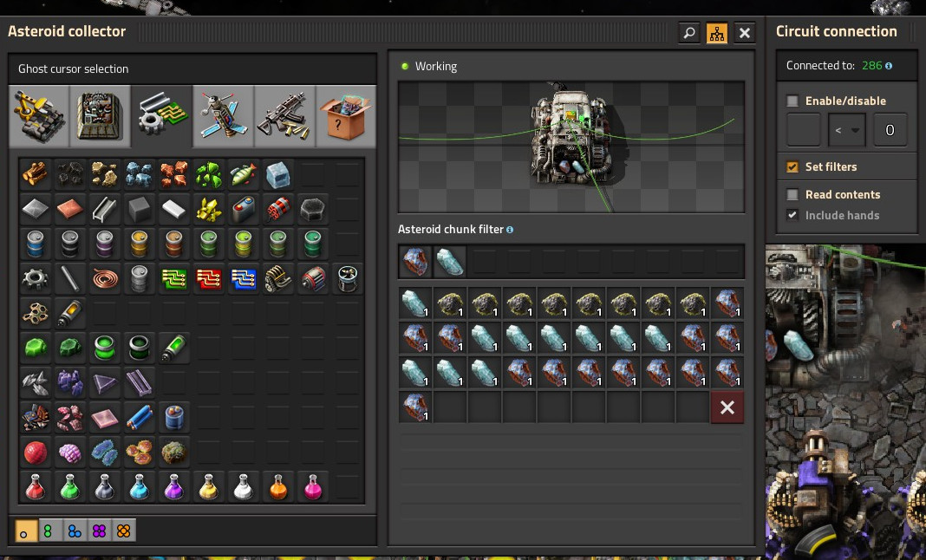This screenshot has height=560, width=926.
Task: Switch to the Logistics item tab
Action: (39, 116)
